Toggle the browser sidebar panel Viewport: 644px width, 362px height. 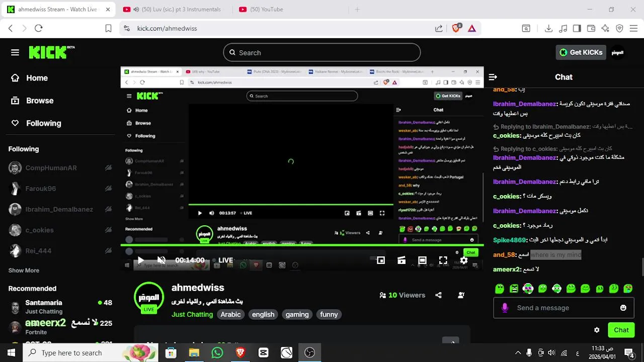tap(577, 29)
